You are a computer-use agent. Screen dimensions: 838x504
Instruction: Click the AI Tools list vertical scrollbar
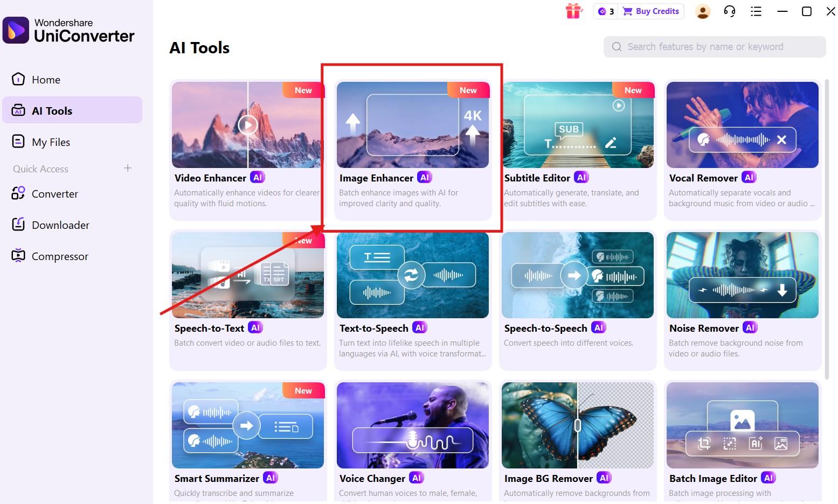click(x=827, y=229)
